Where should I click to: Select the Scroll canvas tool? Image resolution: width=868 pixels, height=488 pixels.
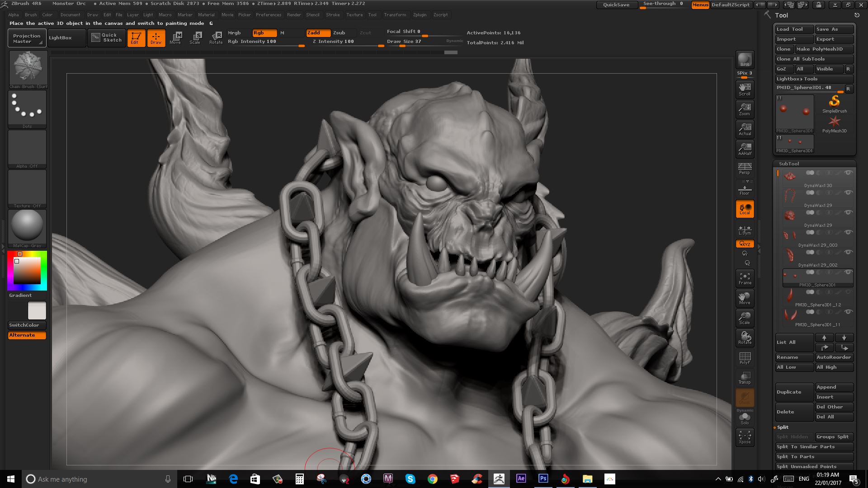[745, 89]
